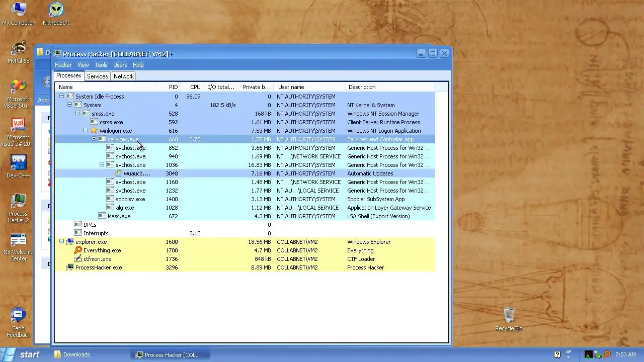
Task: Open the Users menu
Action: click(120, 65)
